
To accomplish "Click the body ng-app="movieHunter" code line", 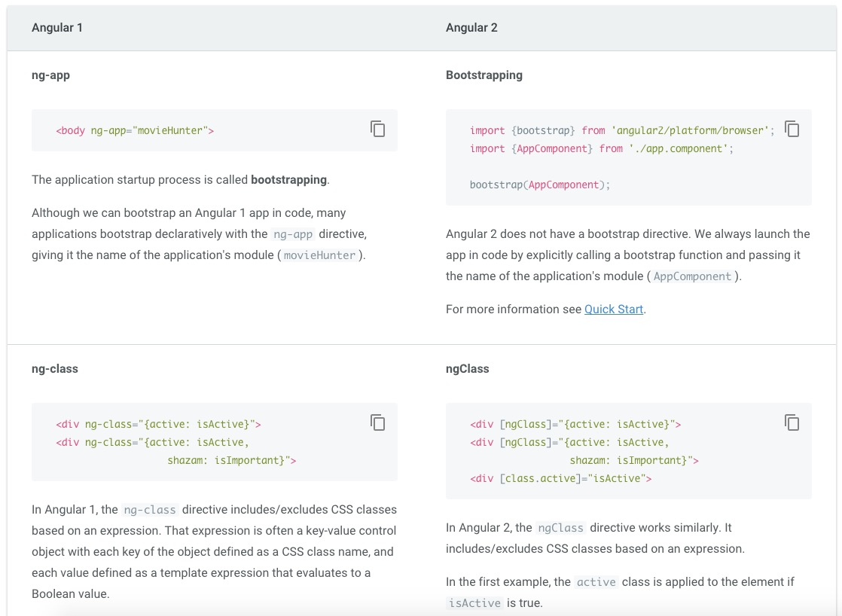I will point(135,130).
